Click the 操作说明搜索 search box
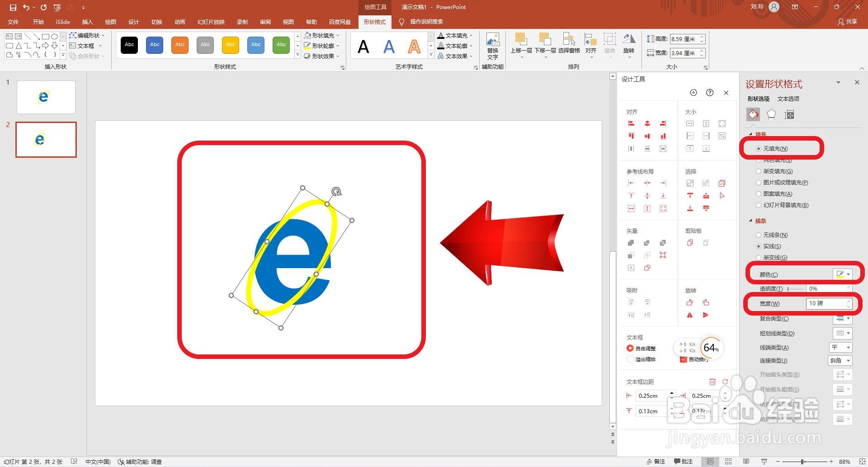Viewport: 868px width, 467px height. 426,22
